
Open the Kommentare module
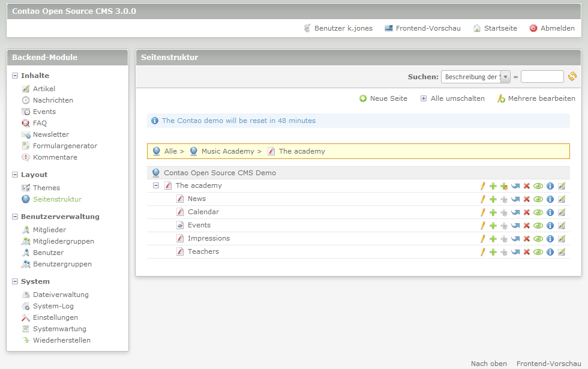click(55, 157)
